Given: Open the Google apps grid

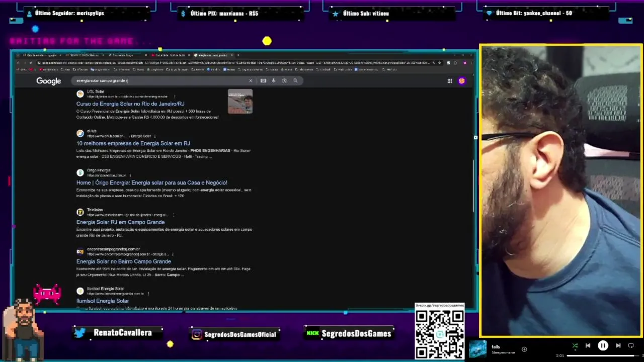Looking at the screenshot, I should (450, 81).
